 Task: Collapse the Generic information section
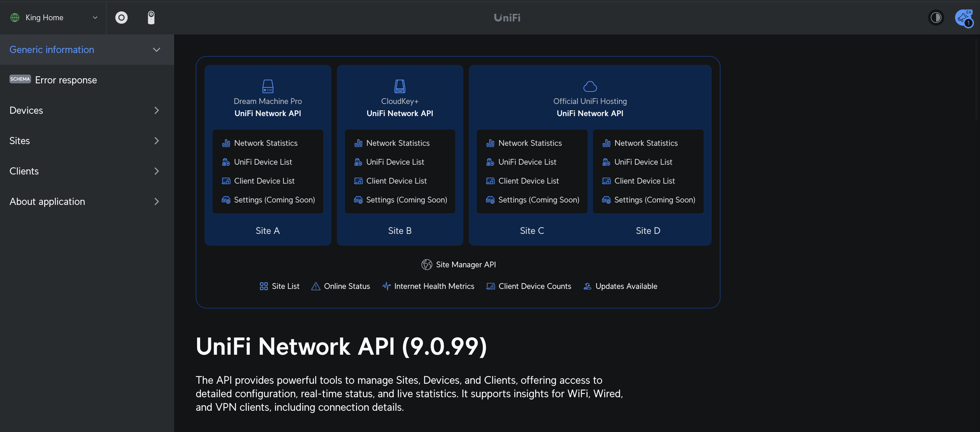coord(156,50)
